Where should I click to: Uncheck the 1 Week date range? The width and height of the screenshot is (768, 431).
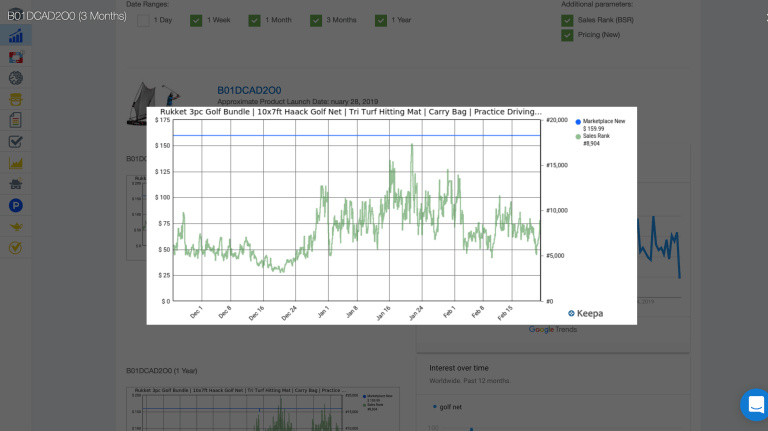click(196, 21)
